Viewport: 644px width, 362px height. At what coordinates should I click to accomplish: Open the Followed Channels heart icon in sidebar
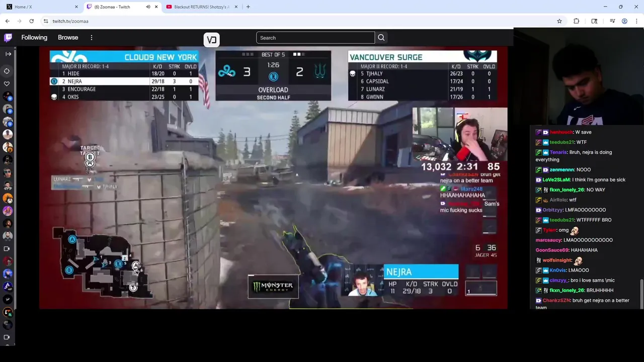pos(7,83)
